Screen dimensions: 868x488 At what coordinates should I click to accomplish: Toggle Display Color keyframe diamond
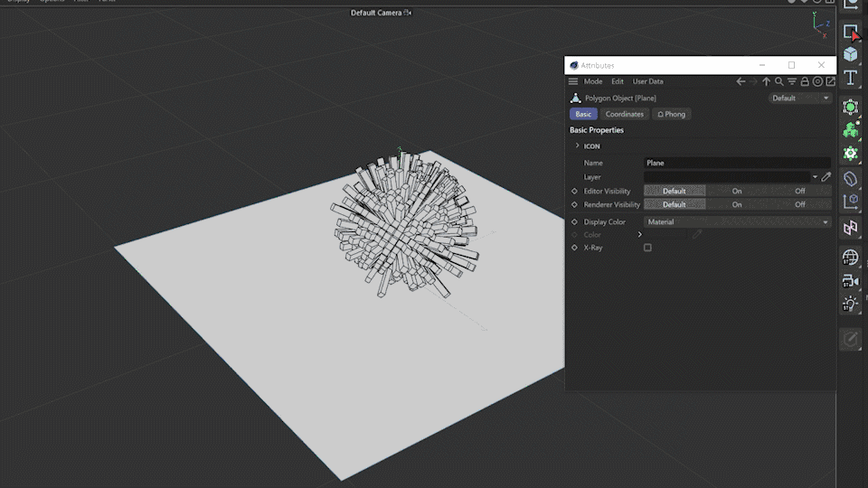point(574,222)
